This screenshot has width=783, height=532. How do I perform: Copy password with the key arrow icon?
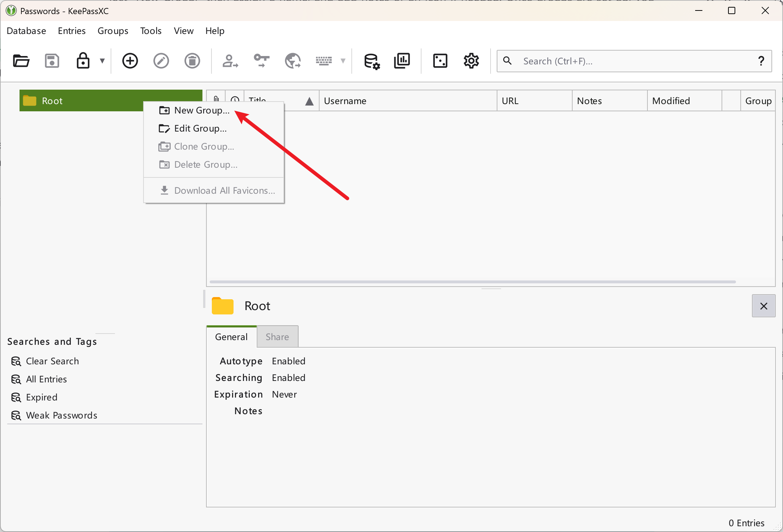pos(261,61)
